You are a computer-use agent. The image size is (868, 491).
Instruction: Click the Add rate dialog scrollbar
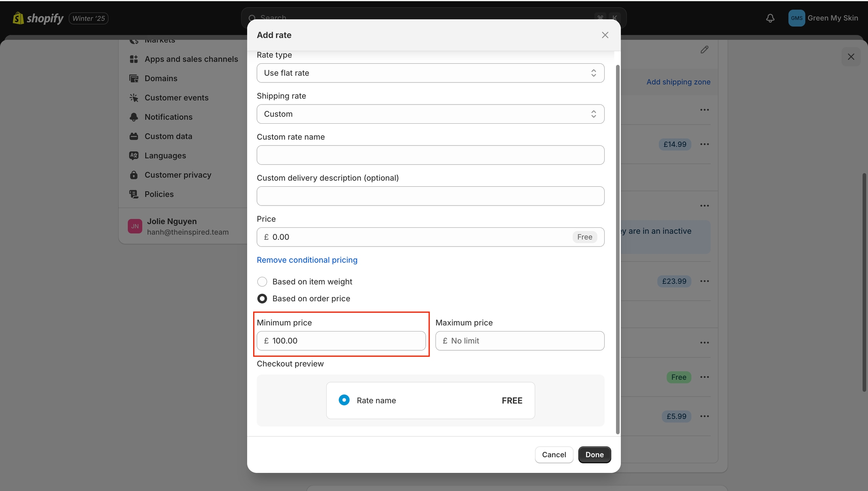[x=617, y=249]
